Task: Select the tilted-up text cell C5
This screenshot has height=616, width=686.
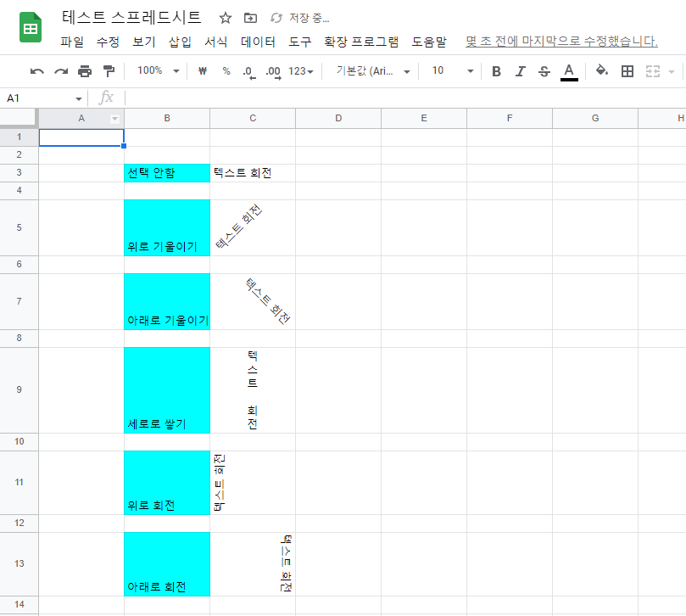Action: coord(253,227)
